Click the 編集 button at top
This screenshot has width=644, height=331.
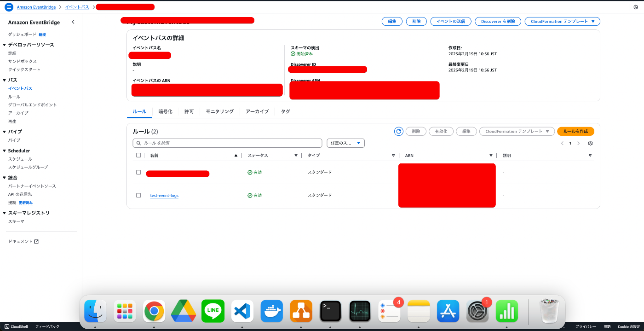(x=392, y=21)
